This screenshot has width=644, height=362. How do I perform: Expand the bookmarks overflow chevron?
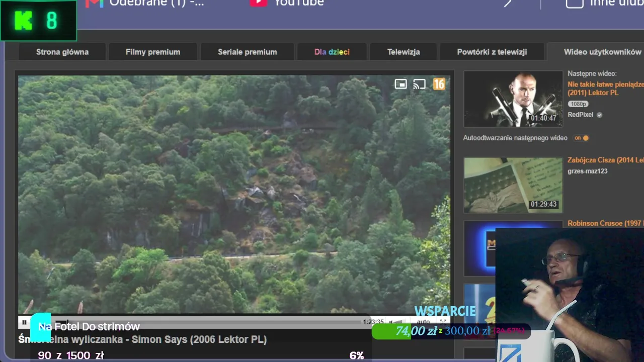coord(508,3)
